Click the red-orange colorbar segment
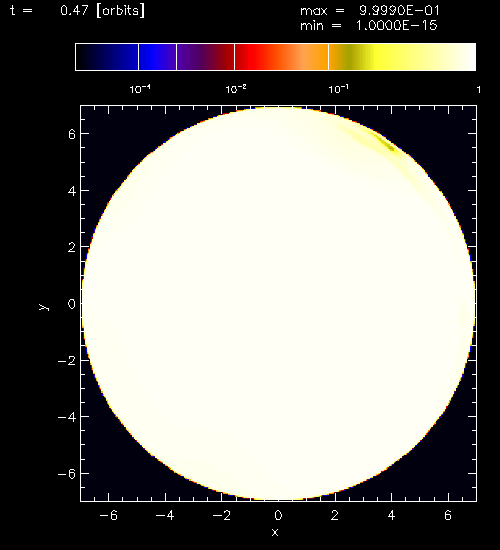The image size is (500, 550). [x=281, y=57]
